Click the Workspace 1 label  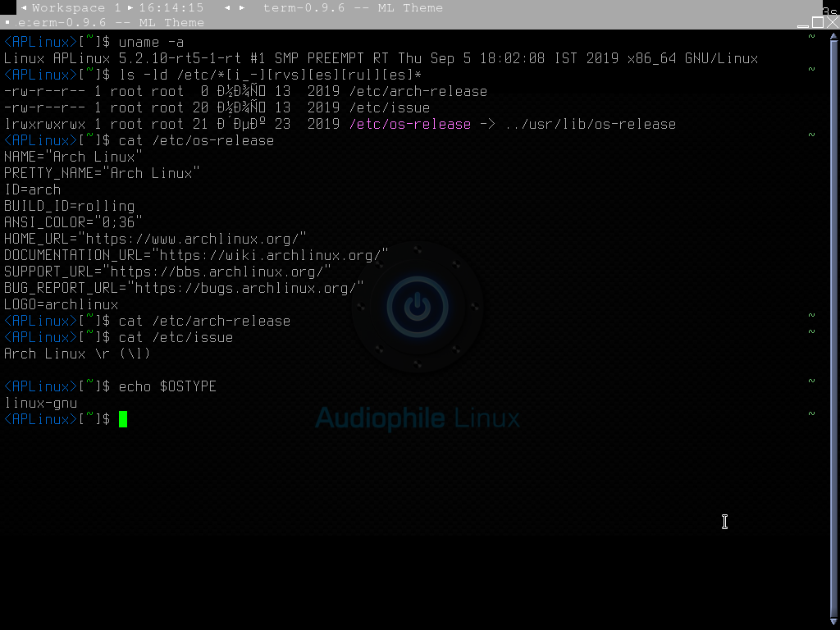click(76, 7)
